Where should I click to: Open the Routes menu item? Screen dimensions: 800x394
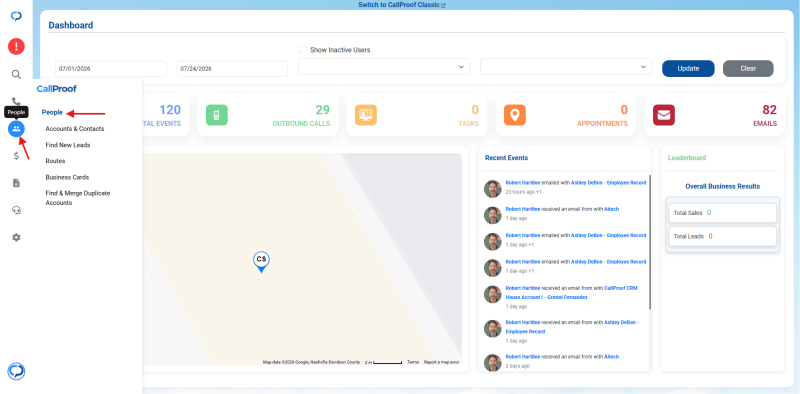(55, 161)
